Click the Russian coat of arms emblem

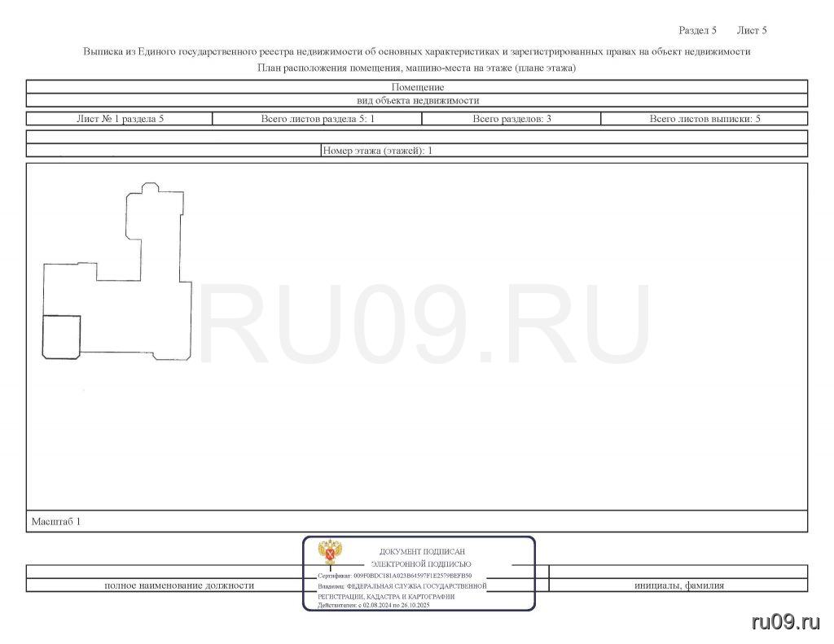330,551
